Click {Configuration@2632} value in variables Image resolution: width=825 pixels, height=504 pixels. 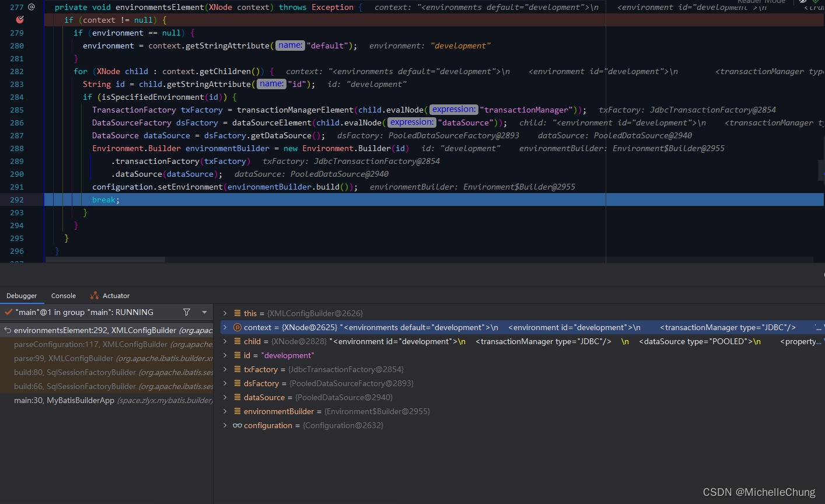(x=343, y=425)
